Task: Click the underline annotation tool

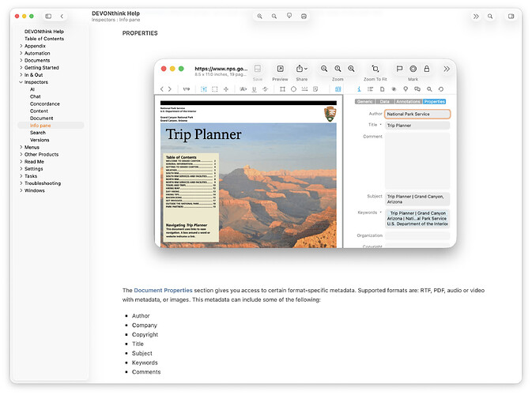Action: 254,89
